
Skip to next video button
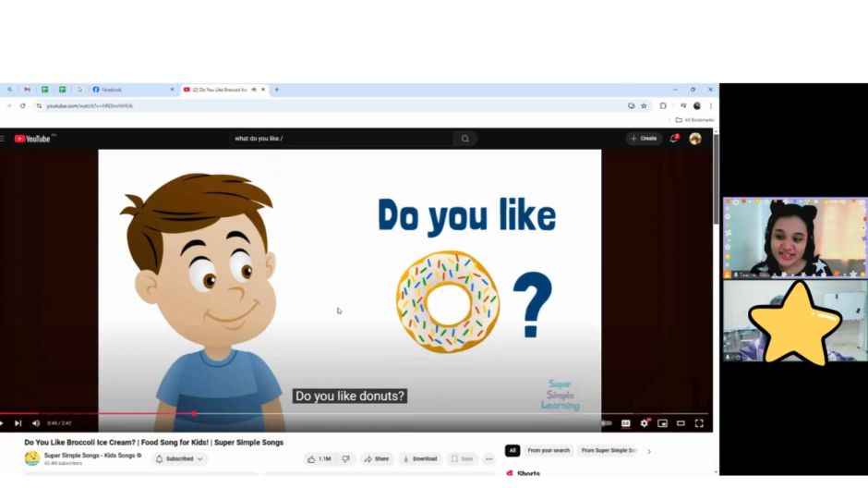coord(18,423)
